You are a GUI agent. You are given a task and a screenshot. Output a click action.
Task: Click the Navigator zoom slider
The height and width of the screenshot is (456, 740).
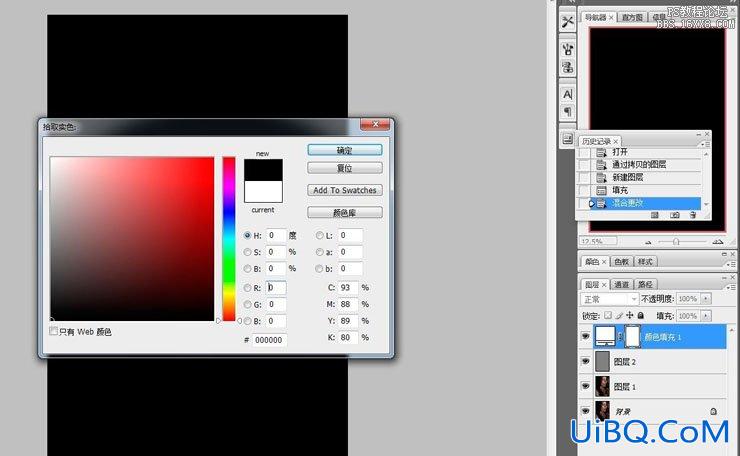click(676, 242)
